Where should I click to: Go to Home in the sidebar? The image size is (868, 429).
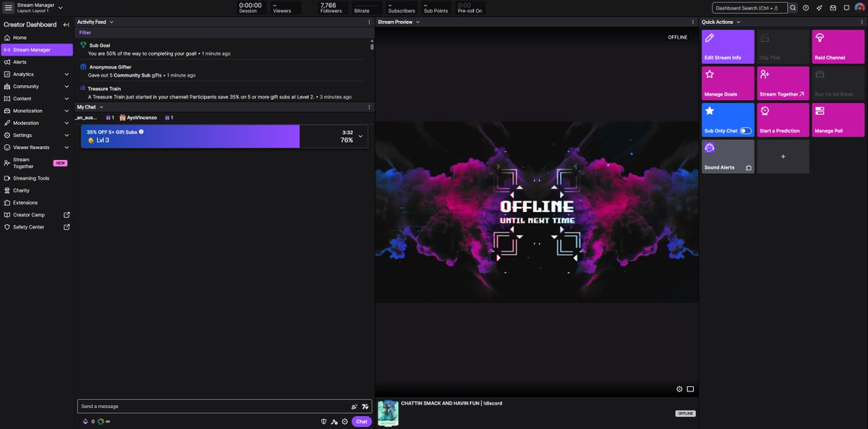click(36, 38)
